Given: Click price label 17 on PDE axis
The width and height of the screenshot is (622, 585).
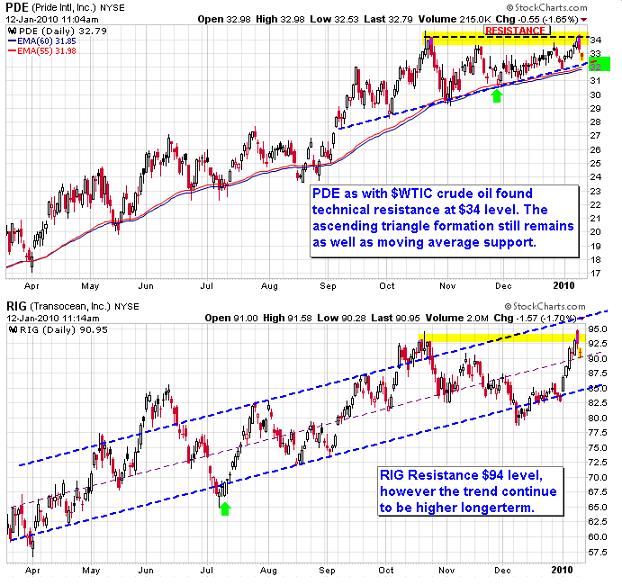Looking at the screenshot, I should (595, 273).
